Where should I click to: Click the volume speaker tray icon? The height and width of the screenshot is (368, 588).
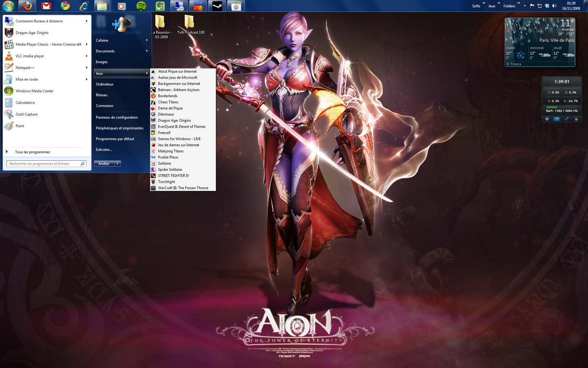click(x=555, y=6)
